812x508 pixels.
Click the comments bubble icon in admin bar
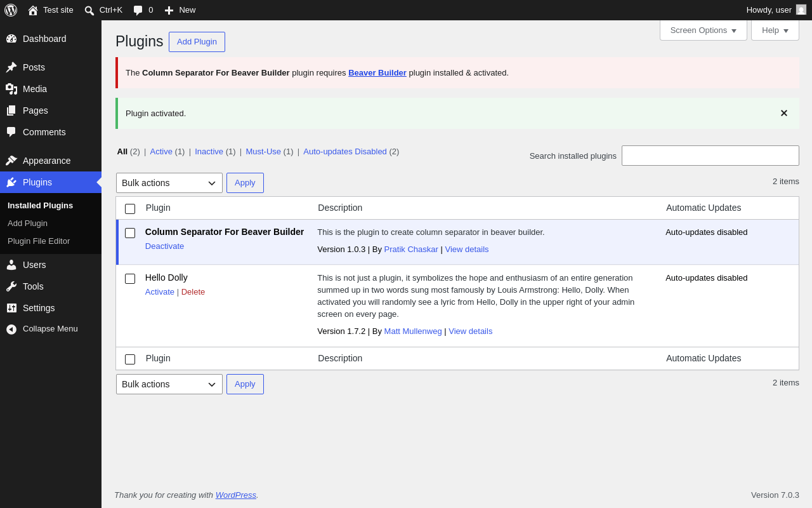[138, 10]
